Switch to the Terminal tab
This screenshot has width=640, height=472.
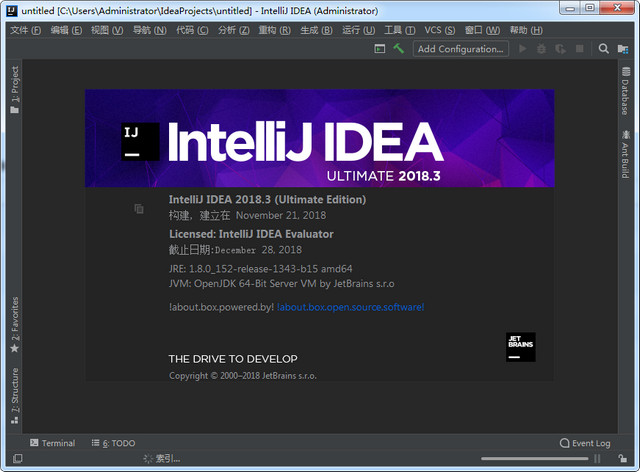click(x=52, y=443)
